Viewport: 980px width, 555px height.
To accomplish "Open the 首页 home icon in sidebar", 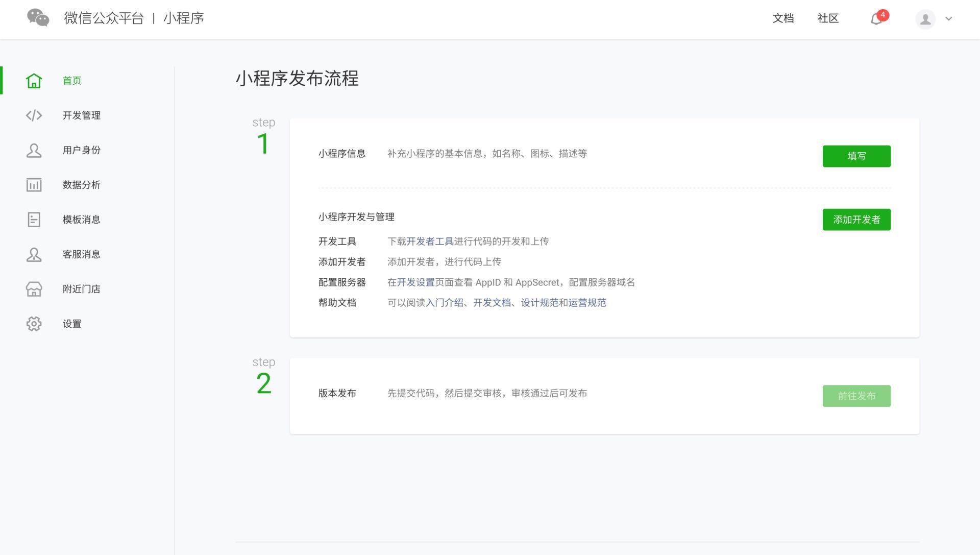I will click(x=34, y=80).
